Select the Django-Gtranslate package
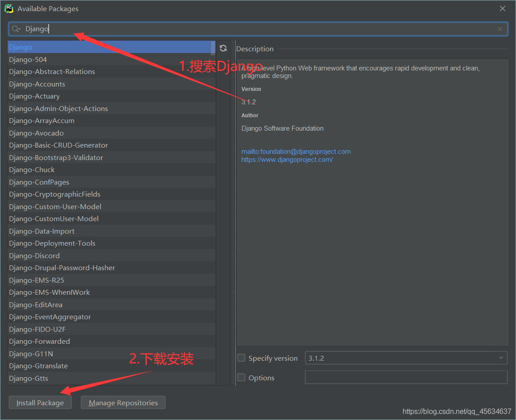516x420 pixels. point(112,366)
